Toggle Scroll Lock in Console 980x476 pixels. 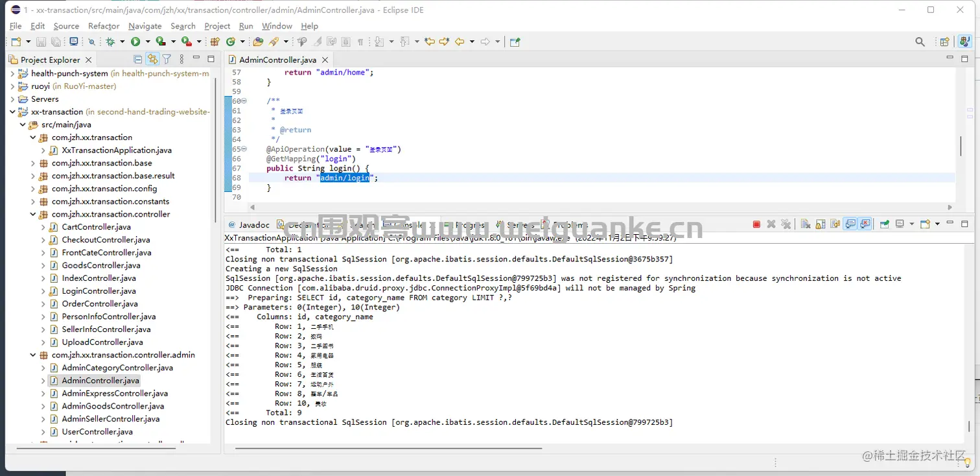pos(820,224)
